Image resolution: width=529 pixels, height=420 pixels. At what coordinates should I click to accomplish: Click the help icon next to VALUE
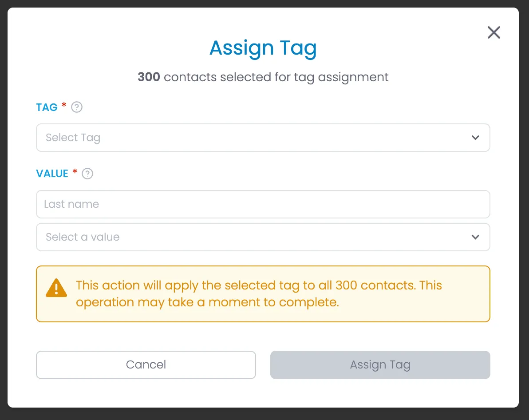pos(87,174)
